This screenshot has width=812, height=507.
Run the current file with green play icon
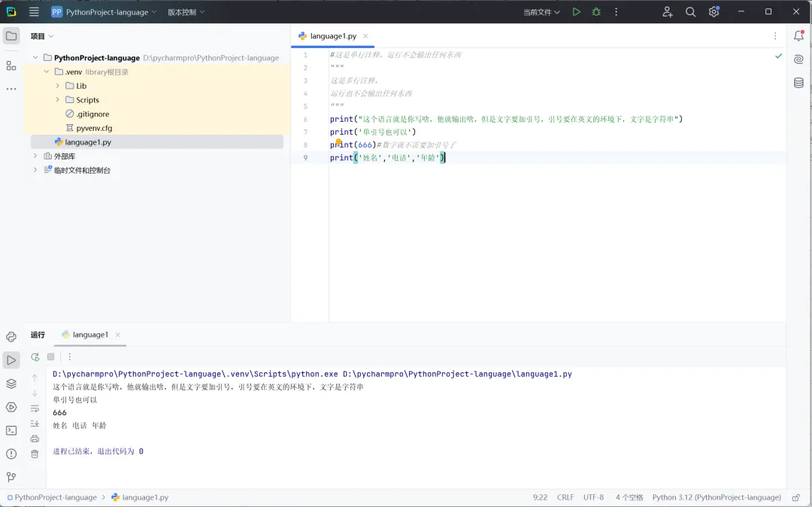pos(577,12)
